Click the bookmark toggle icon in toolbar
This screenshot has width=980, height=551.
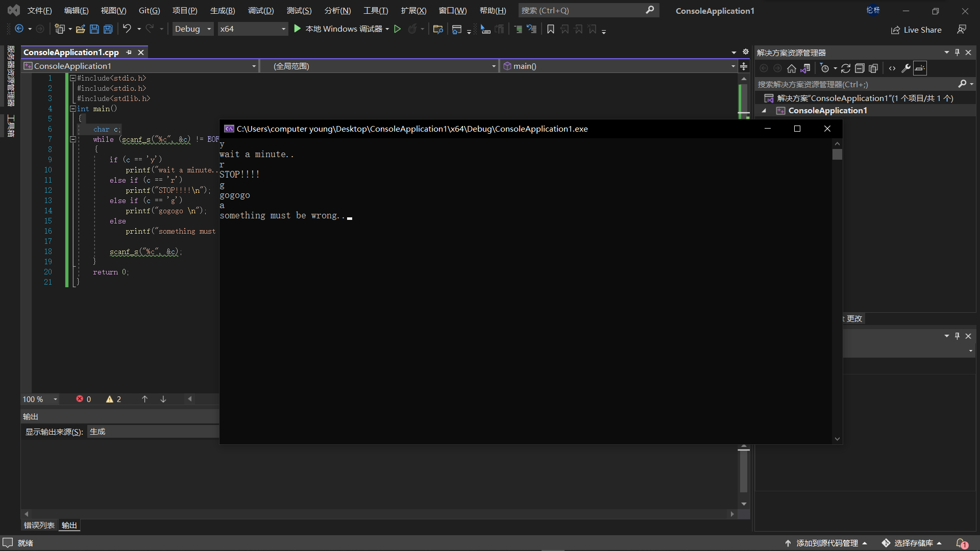(550, 29)
